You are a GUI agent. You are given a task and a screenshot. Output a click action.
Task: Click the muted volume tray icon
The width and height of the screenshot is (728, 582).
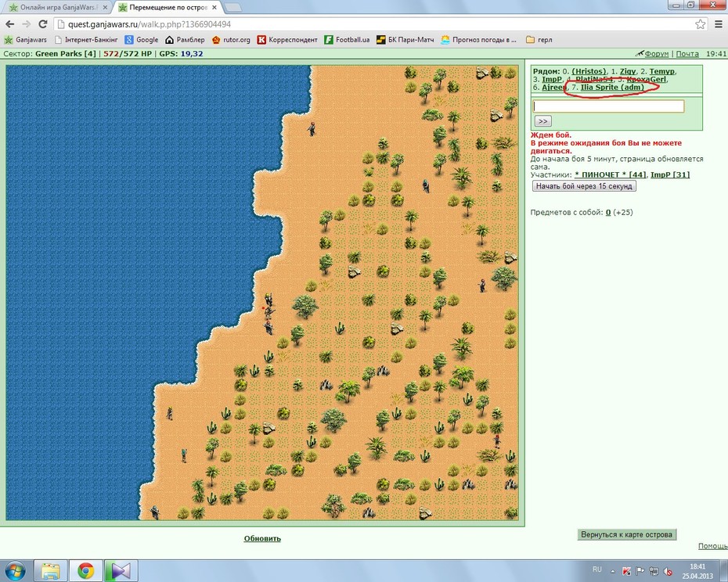[668, 571]
